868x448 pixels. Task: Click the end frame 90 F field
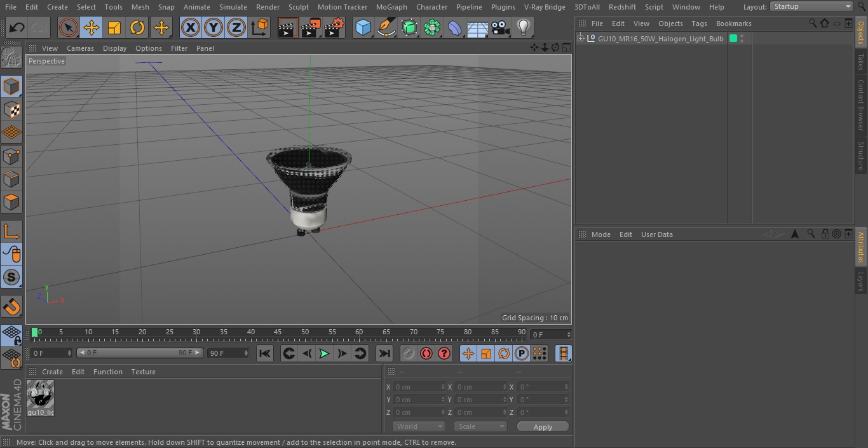228,353
